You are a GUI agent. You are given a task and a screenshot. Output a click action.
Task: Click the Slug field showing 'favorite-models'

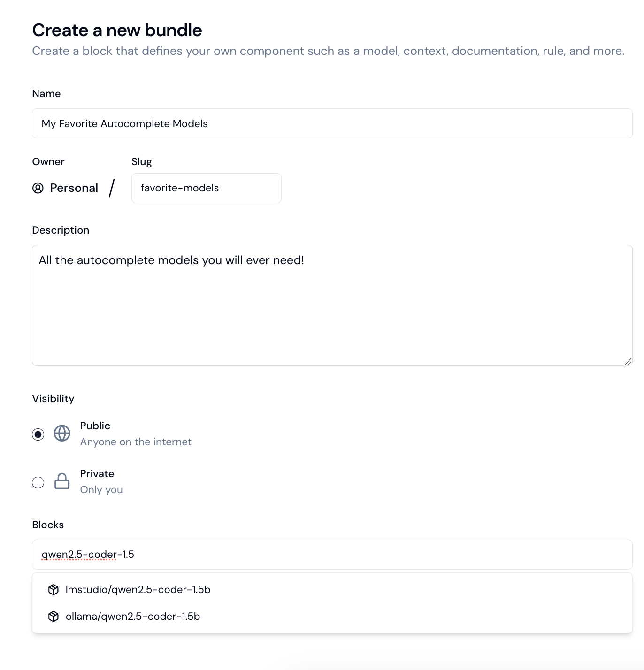coord(206,188)
